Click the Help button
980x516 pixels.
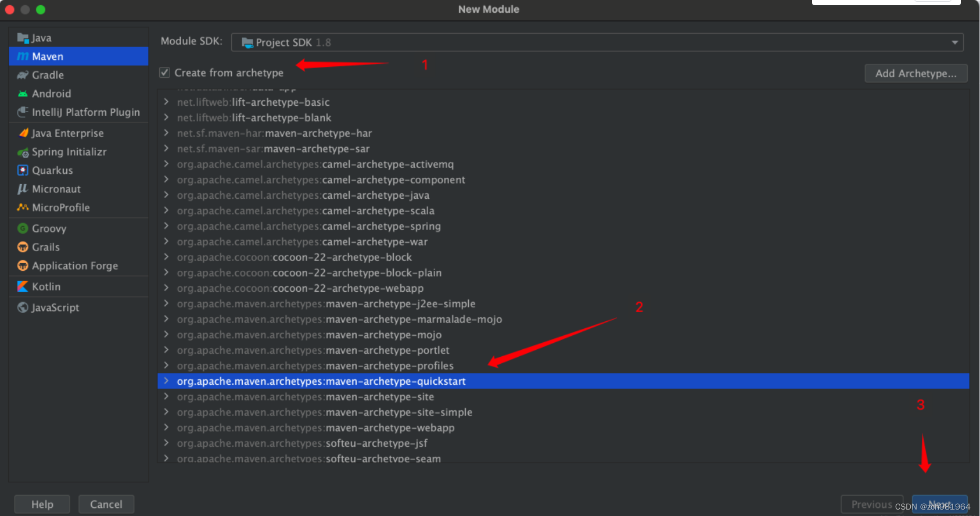(x=42, y=504)
